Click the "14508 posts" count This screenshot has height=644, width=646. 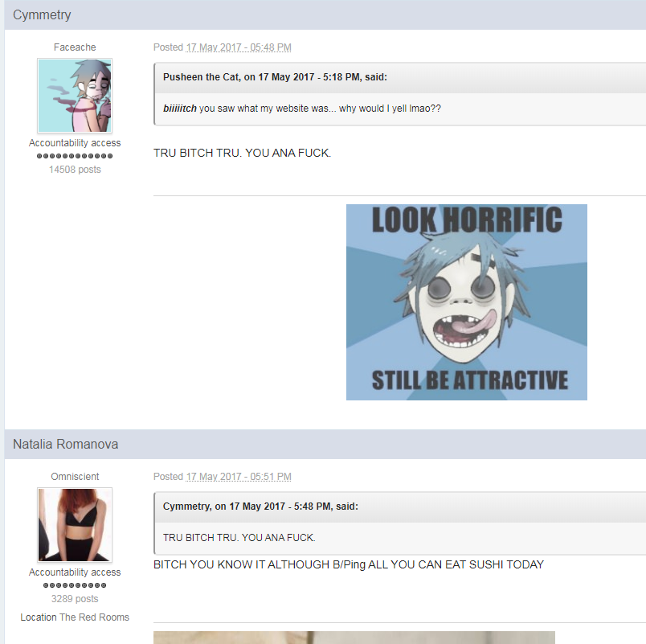point(75,170)
